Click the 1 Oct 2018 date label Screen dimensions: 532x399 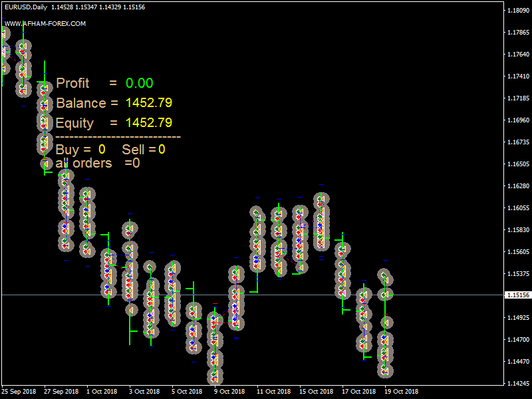pyautogui.click(x=102, y=391)
